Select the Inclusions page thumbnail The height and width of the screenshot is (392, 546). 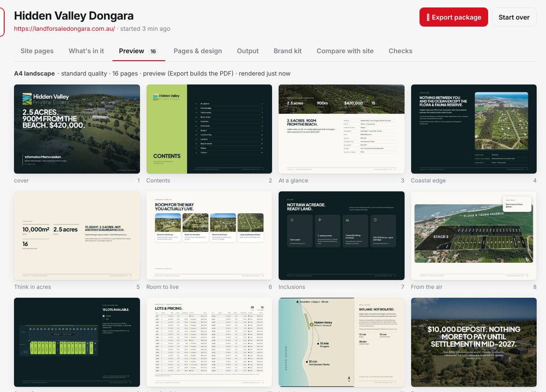point(342,236)
